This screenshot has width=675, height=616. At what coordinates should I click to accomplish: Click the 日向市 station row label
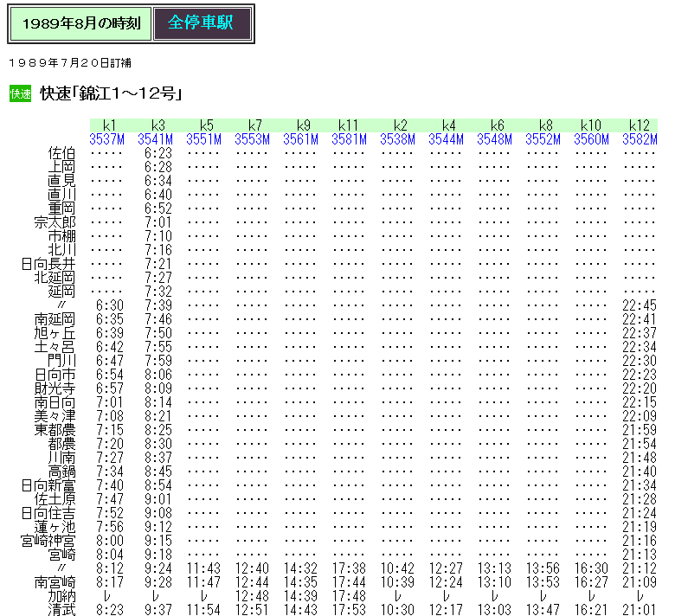coord(55,375)
